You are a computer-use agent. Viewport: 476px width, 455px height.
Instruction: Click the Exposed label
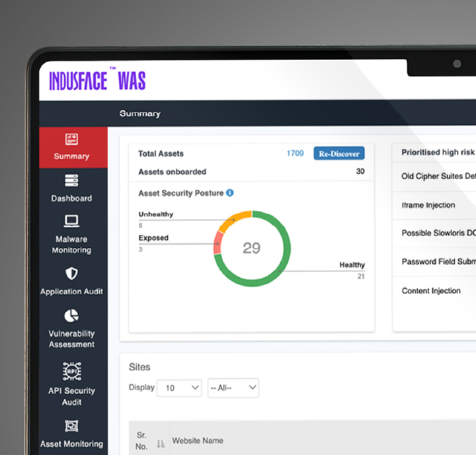click(x=153, y=238)
